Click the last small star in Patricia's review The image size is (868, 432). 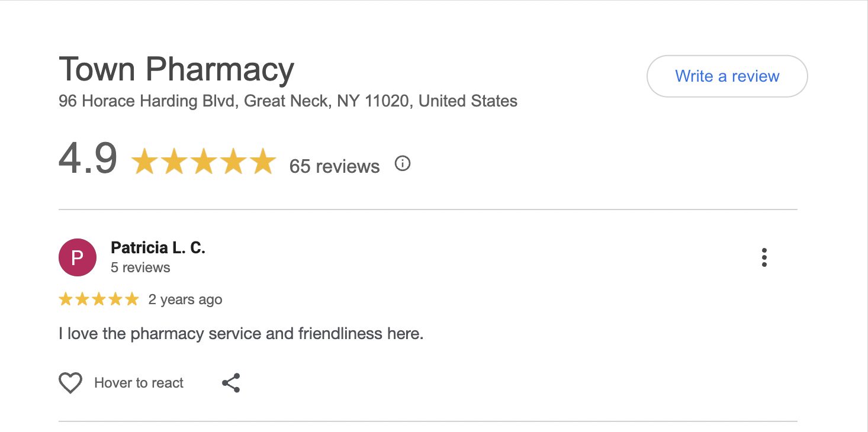tap(132, 299)
